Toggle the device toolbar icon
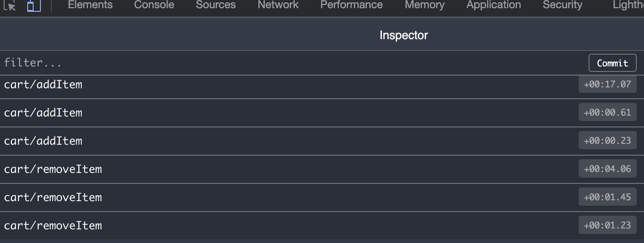The width and height of the screenshot is (644, 243). [34, 5]
